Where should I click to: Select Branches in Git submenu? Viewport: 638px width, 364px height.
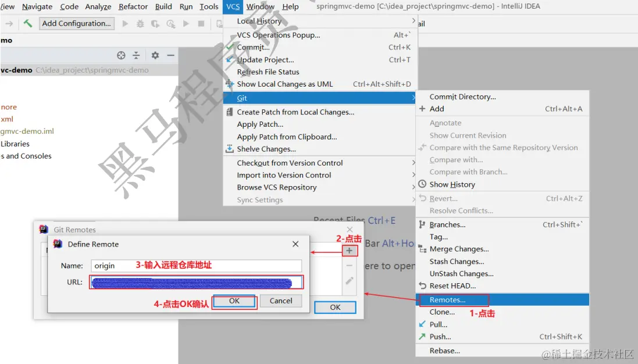point(502,225)
